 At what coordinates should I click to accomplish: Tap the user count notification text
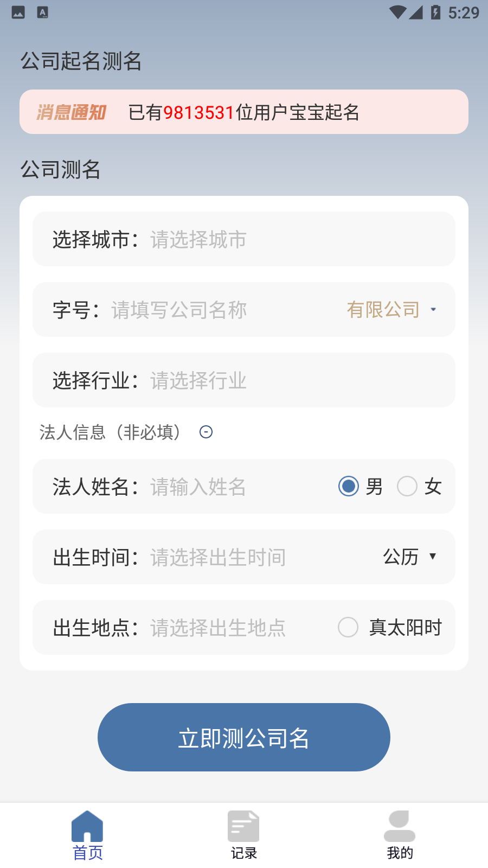(x=243, y=112)
